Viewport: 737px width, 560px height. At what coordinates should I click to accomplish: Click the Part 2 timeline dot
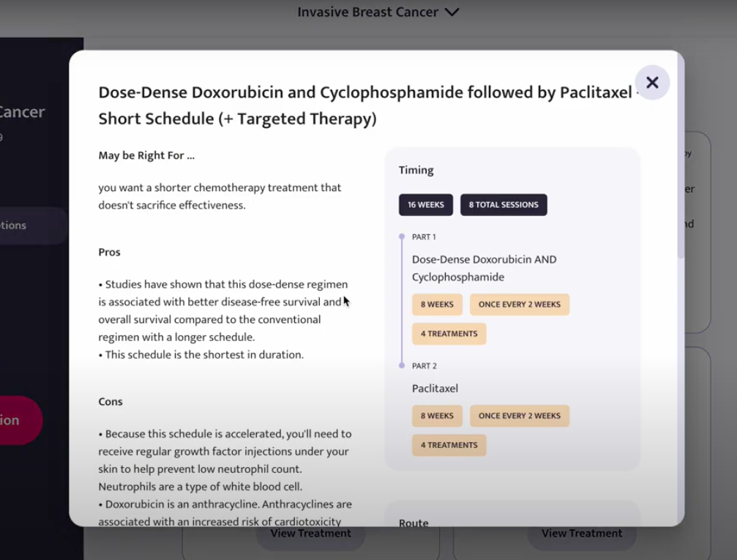(402, 365)
